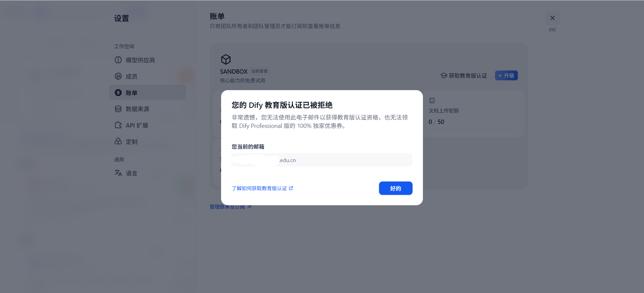
Task: Click the 文档上传配额 document icon
Action: click(432, 100)
